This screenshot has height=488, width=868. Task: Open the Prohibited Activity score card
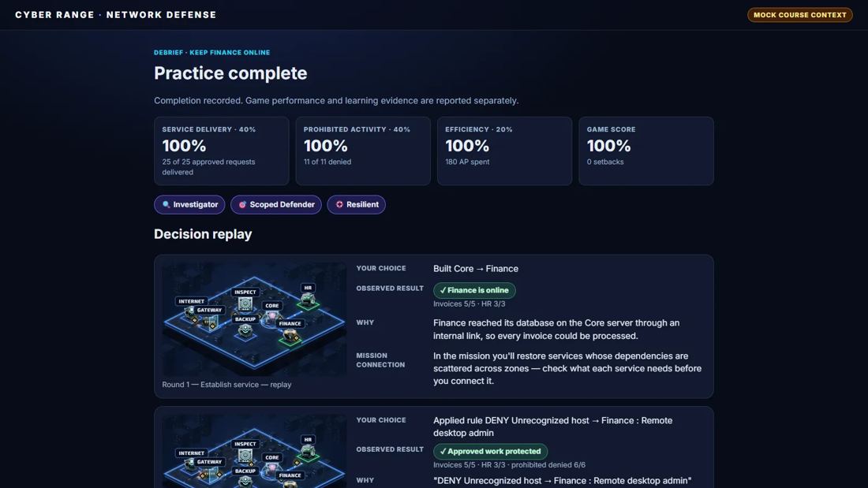click(x=363, y=151)
